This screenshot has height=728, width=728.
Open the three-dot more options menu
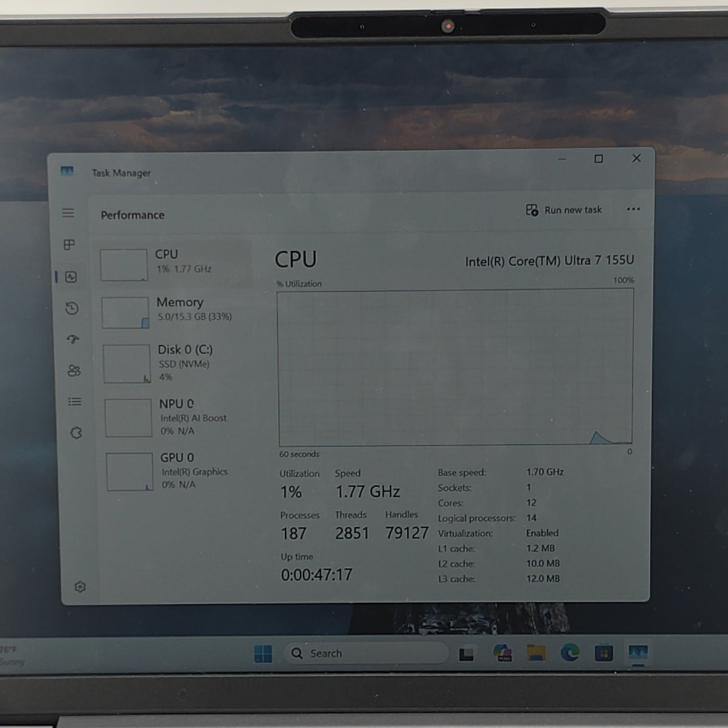[633, 209]
